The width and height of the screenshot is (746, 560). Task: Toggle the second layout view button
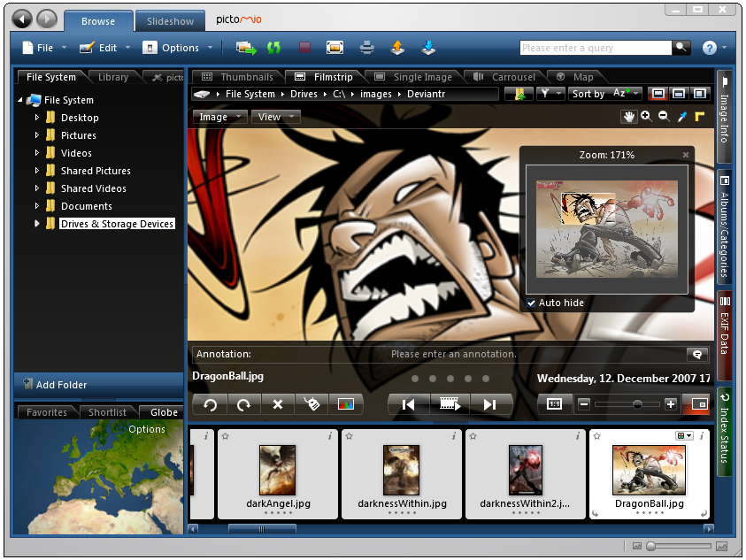(679, 94)
